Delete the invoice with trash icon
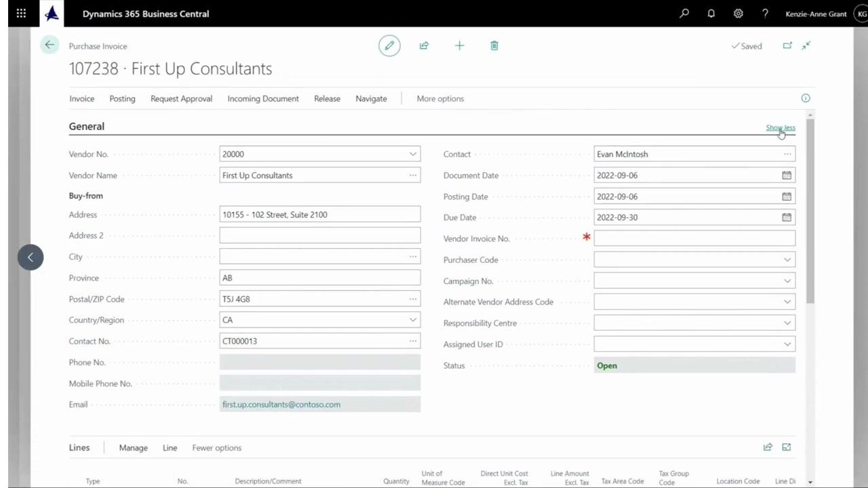The width and height of the screenshot is (868, 488). click(494, 45)
